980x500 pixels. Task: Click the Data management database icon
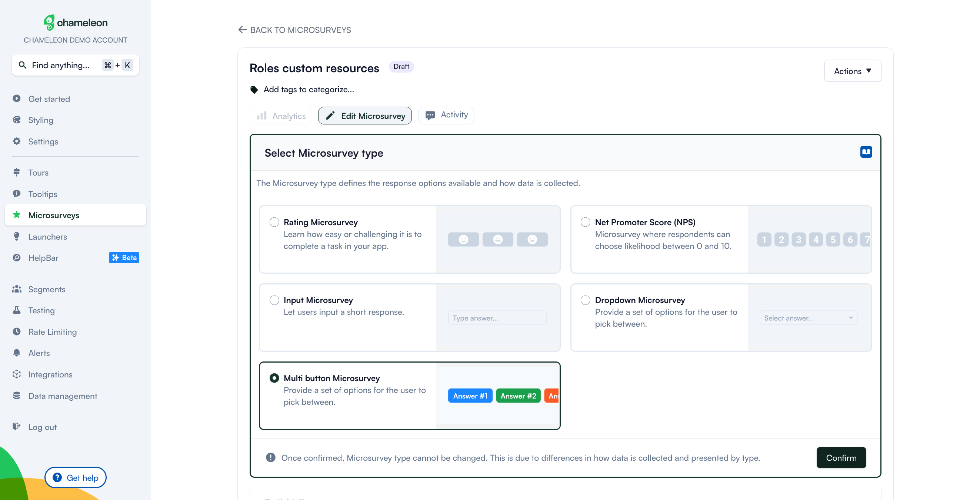[17, 395]
